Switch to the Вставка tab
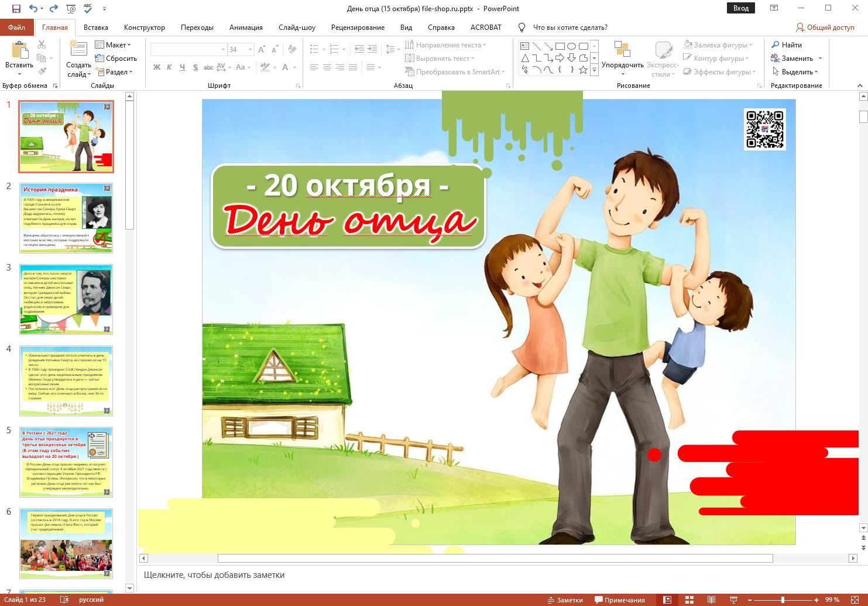The height and width of the screenshot is (606, 868). (95, 28)
